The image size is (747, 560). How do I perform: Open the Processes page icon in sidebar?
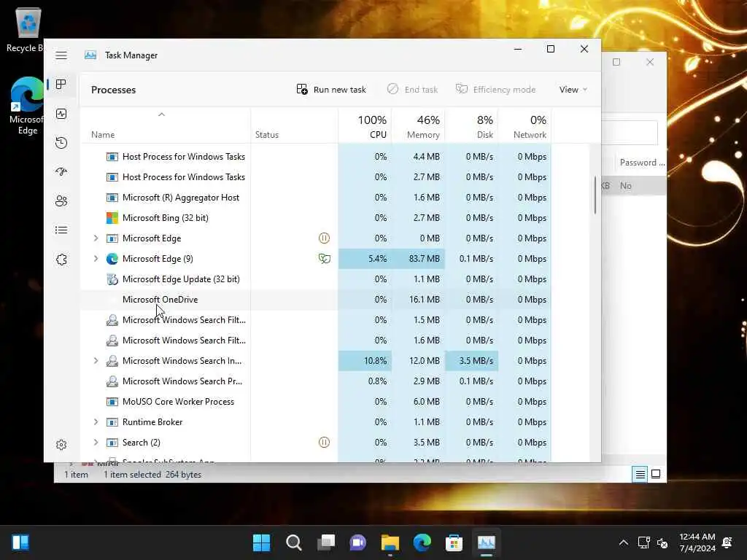coord(61,85)
